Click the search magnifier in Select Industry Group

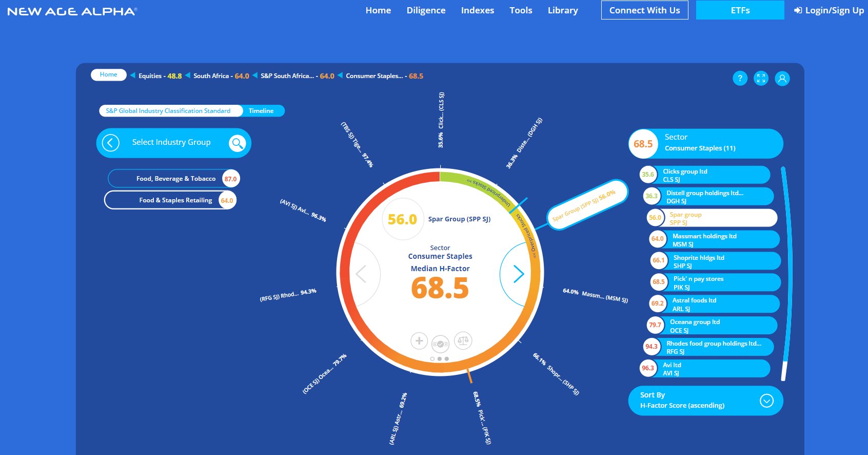(237, 143)
